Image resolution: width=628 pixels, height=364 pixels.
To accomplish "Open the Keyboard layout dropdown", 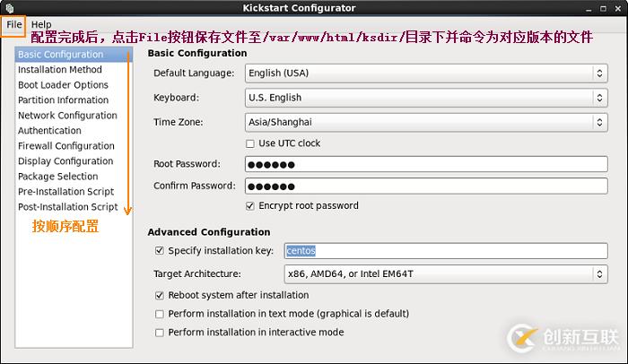I will tap(425, 98).
